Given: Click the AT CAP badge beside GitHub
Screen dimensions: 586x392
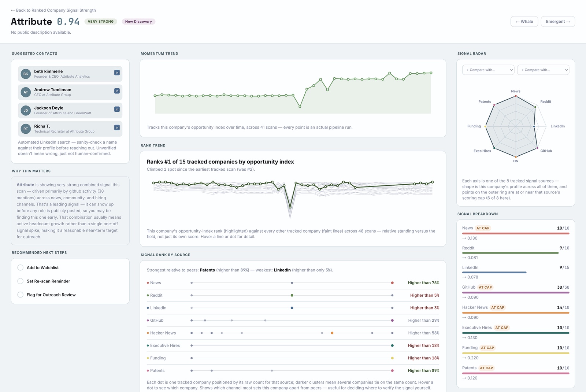Looking at the screenshot, I should coord(485,288).
